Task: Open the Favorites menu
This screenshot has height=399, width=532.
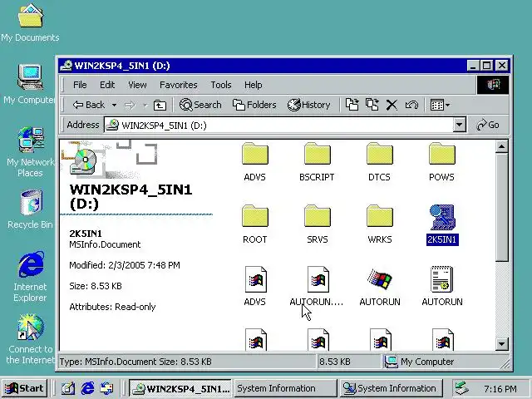Action: (179, 85)
